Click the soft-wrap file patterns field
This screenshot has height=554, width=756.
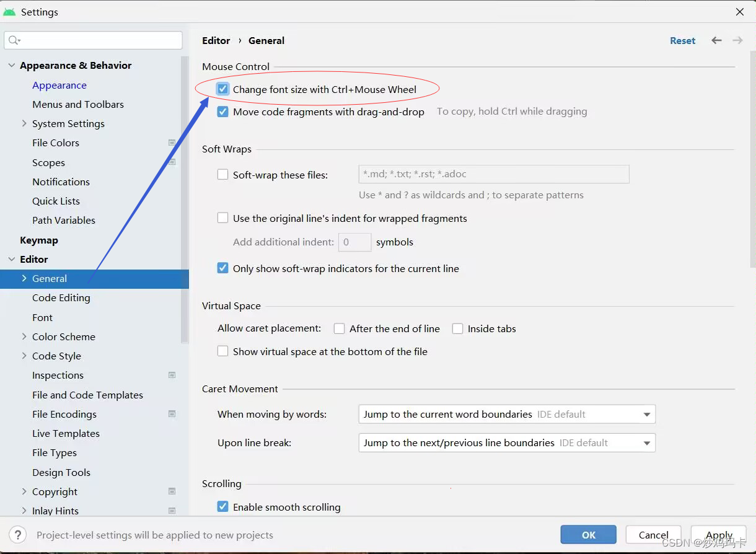(494, 174)
